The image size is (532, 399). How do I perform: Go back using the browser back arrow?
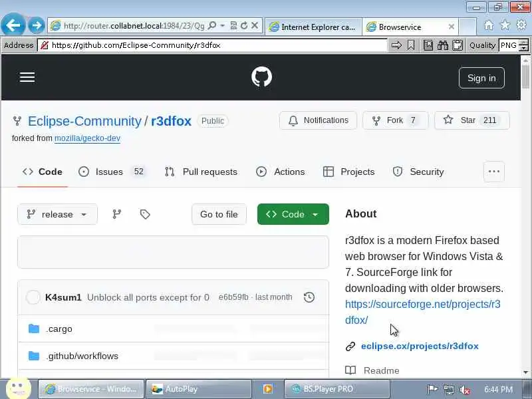point(13,25)
